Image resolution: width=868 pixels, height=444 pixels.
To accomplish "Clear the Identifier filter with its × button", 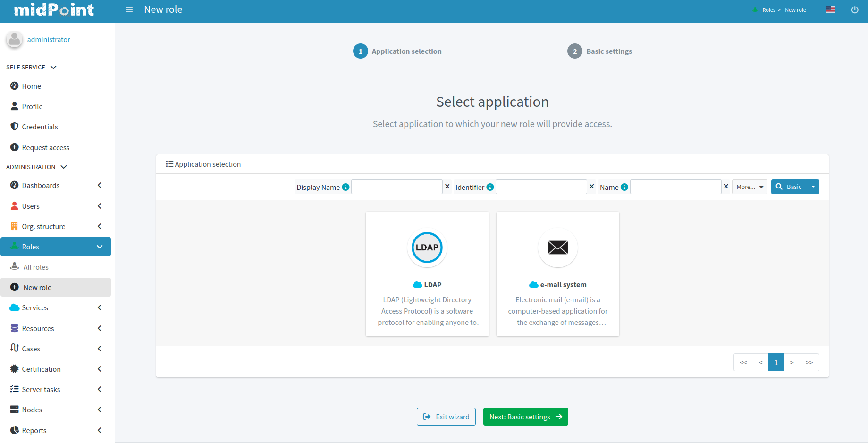I will (591, 187).
